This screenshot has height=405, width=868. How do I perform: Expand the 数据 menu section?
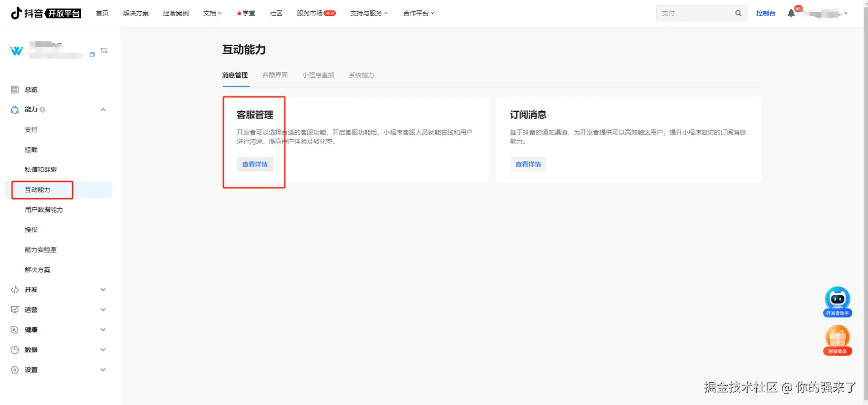tap(103, 350)
